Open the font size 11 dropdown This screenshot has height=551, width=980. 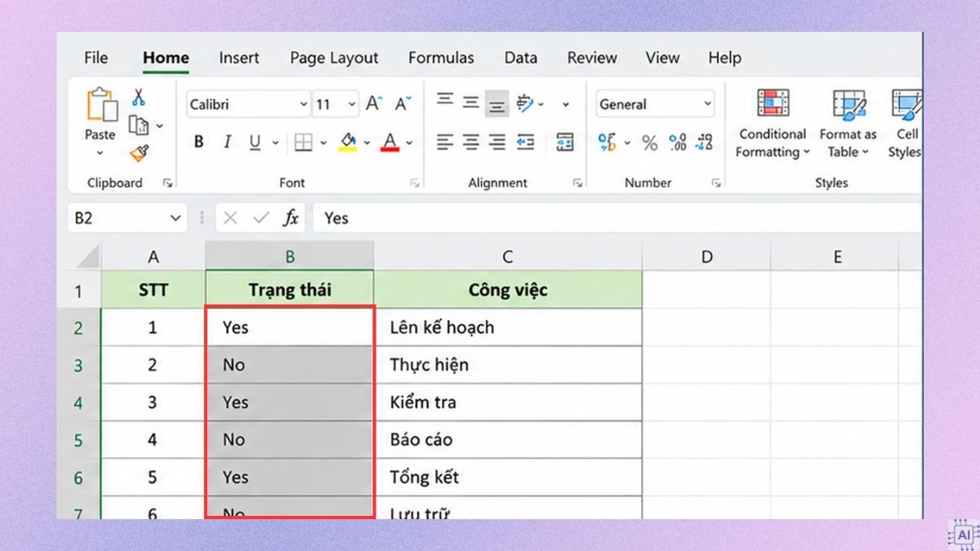[352, 104]
